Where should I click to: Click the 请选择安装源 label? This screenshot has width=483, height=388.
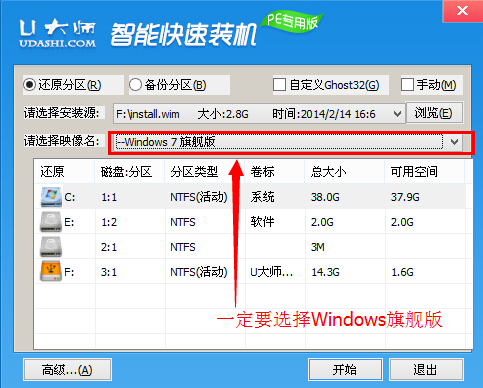[x=62, y=113]
